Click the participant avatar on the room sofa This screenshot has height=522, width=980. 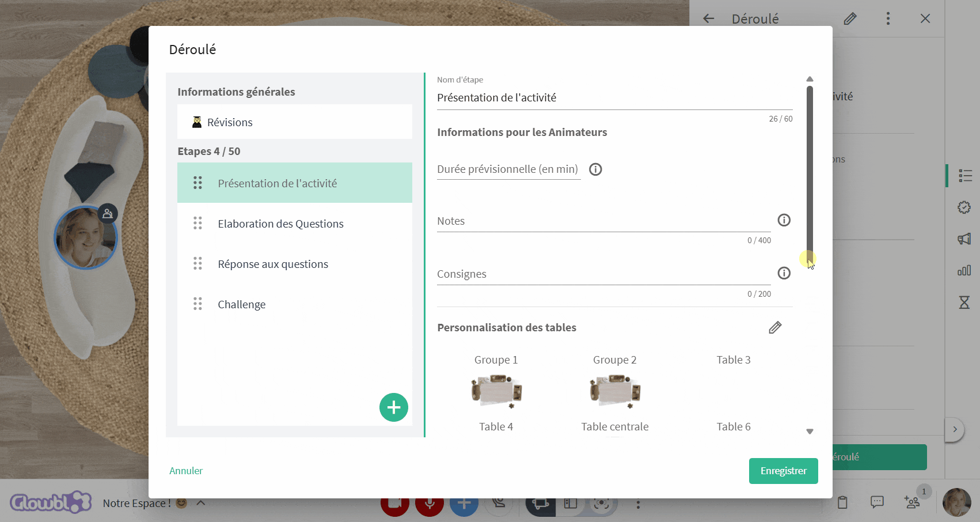(86, 237)
